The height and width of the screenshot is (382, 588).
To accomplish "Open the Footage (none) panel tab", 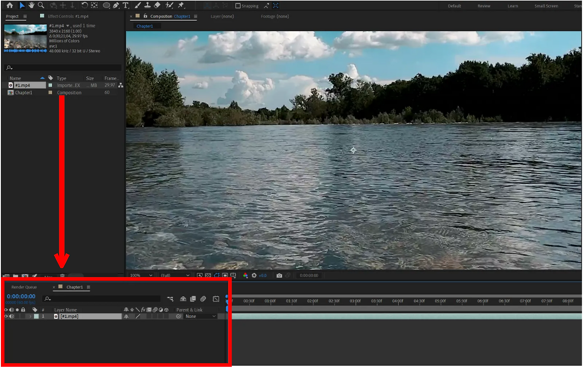I will [275, 17].
